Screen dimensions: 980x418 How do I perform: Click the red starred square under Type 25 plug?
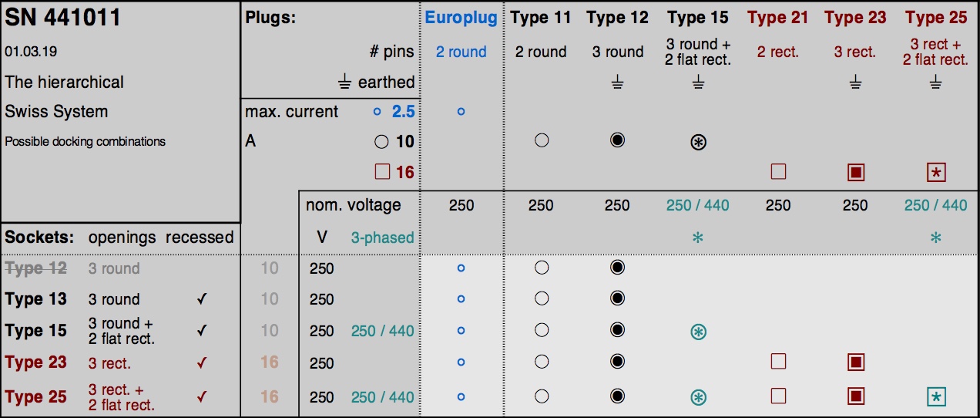tap(935, 172)
